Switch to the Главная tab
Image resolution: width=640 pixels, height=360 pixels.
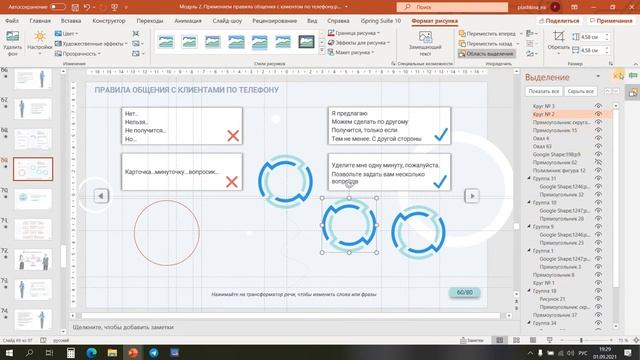(40, 21)
